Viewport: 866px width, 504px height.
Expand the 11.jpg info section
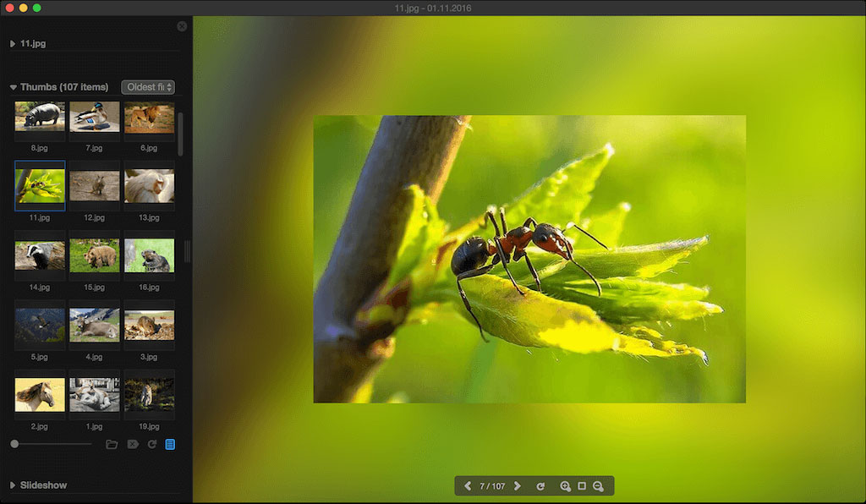coord(14,43)
